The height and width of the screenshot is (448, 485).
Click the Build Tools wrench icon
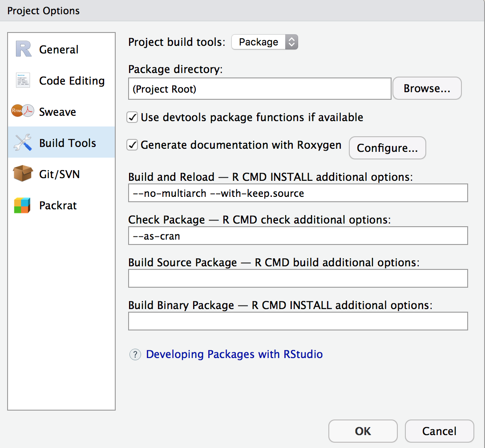23,143
